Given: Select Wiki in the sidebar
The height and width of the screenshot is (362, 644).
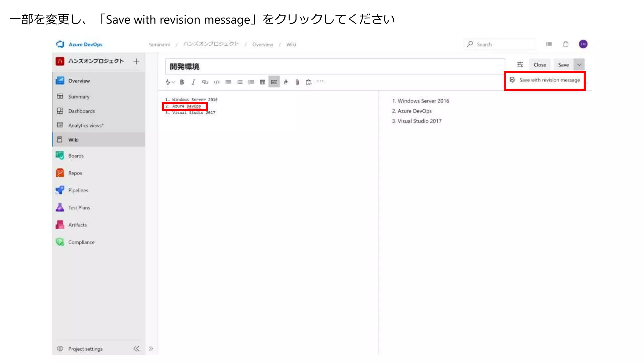Looking at the screenshot, I should tap(98, 140).
